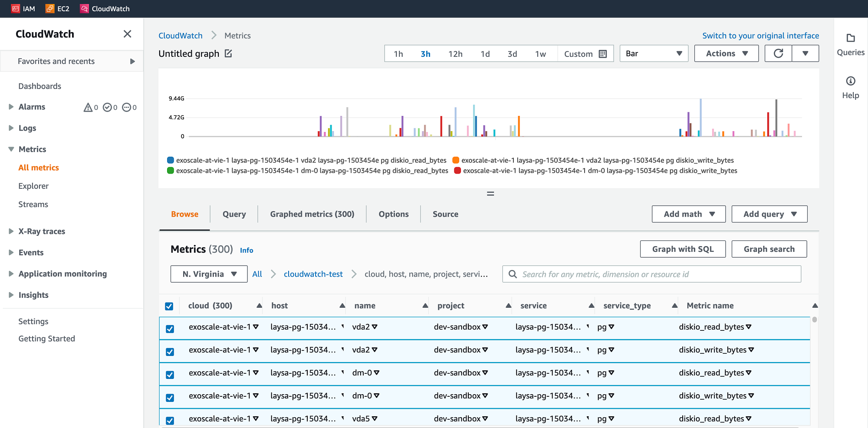Toggle the select-all metrics header checkbox
The height and width of the screenshot is (428, 868).
coord(169,306)
